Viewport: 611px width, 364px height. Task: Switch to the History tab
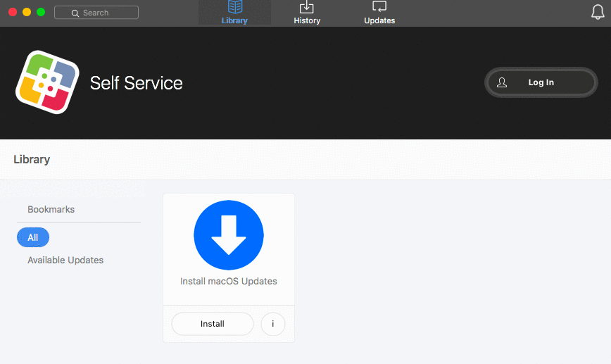pyautogui.click(x=307, y=13)
